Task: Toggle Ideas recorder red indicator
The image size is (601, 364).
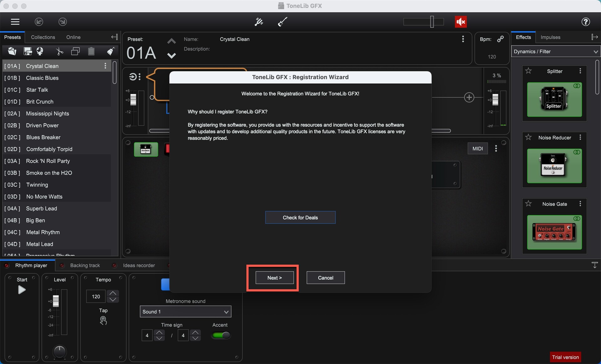Action: (x=115, y=265)
